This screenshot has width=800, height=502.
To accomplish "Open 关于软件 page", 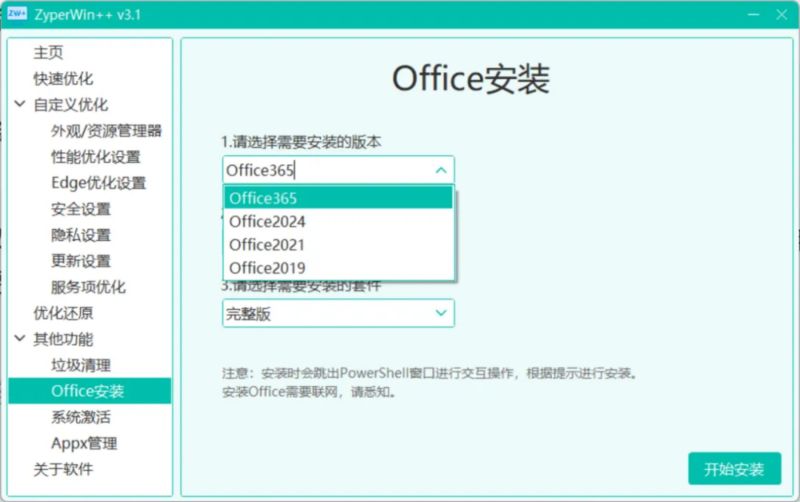I will click(x=63, y=469).
